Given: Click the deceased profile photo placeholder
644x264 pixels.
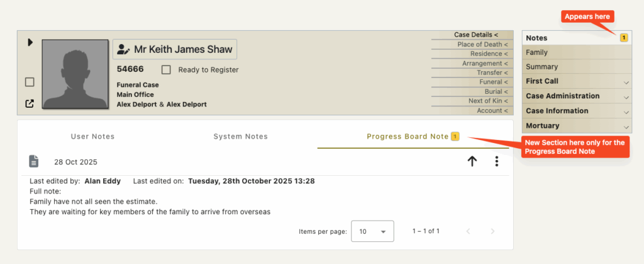Looking at the screenshot, I should click(75, 74).
